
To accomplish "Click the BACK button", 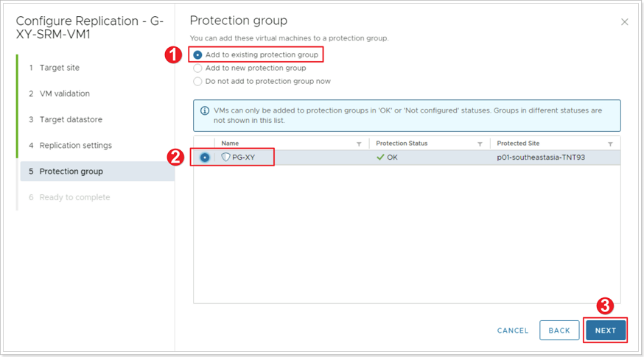I will point(559,331).
